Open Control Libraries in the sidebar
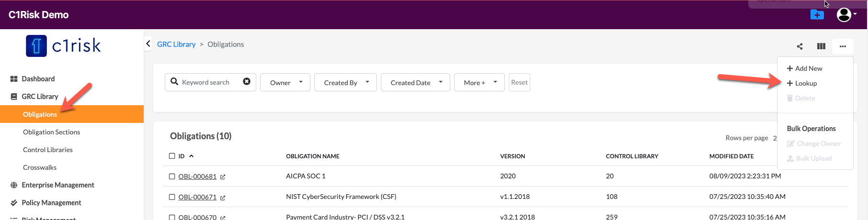868x220 pixels. coord(48,150)
